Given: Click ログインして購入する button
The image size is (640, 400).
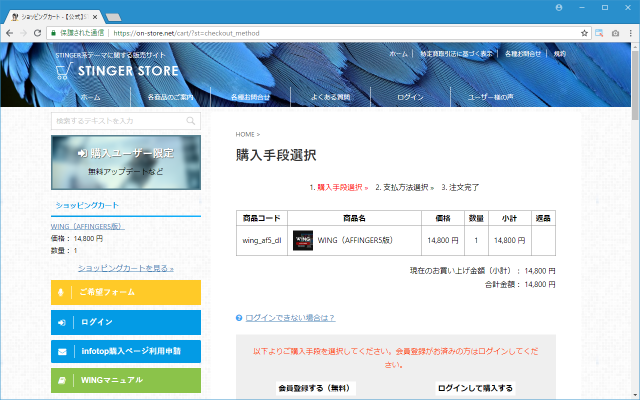Looking at the screenshot, I should (x=475, y=388).
